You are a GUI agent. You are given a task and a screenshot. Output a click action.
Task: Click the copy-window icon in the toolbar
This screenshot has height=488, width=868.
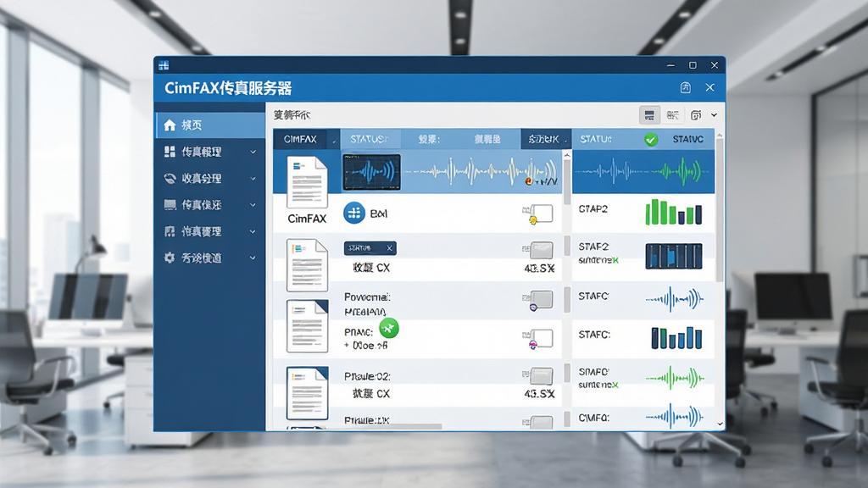pyautogui.click(x=696, y=115)
